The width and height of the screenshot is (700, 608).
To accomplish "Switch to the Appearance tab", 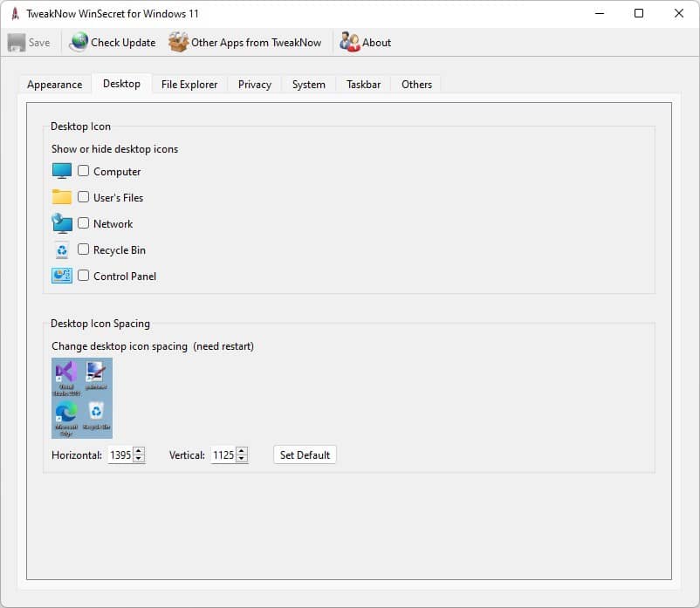I will tap(54, 85).
